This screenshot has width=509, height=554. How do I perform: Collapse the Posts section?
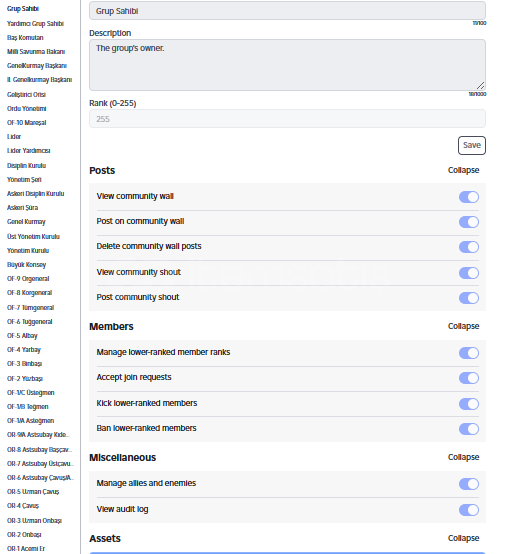click(463, 170)
